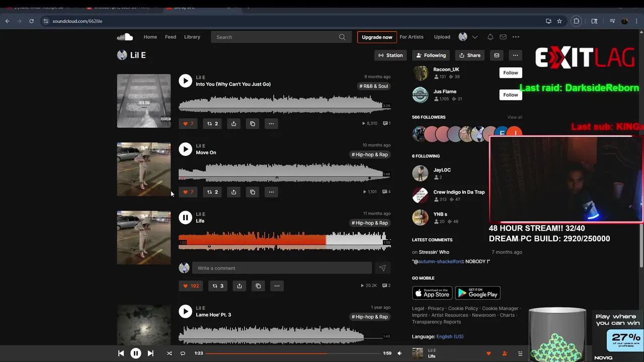Follow Racoon_UK
644x362 pixels.
tap(510, 72)
